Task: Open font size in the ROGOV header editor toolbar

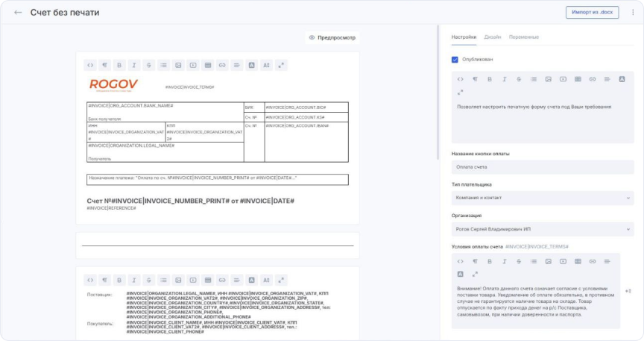Action: pos(266,65)
